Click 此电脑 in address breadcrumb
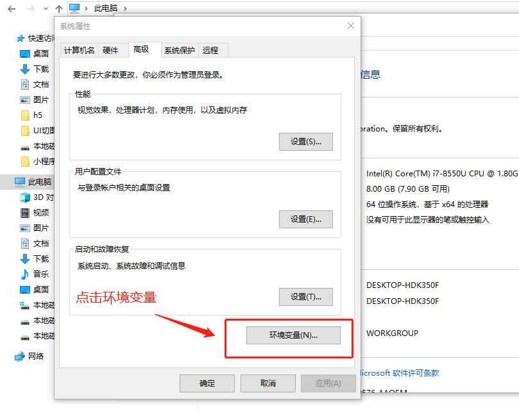 pyautogui.click(x=106, y=8)
